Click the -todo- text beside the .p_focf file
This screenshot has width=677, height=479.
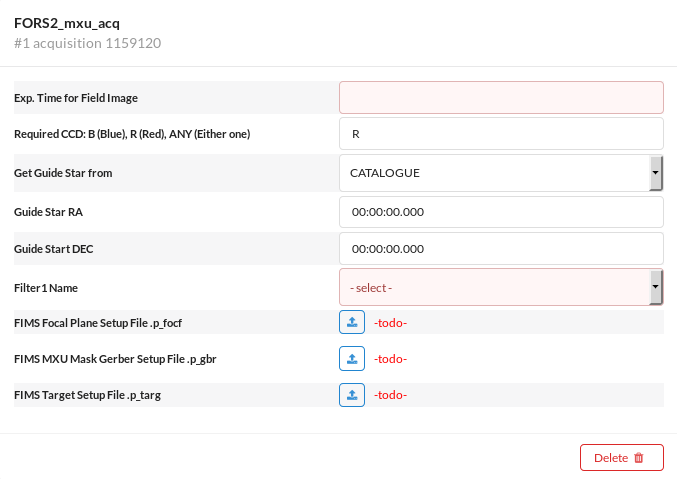(x=390, y=322)
